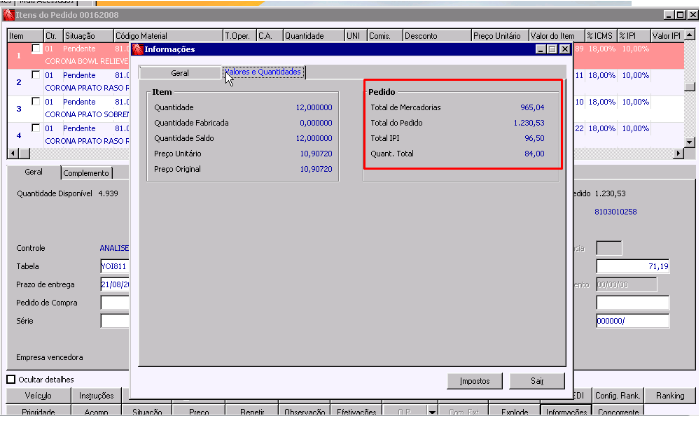
Task: Click the Desconto column header
Action: click(436, 36)
